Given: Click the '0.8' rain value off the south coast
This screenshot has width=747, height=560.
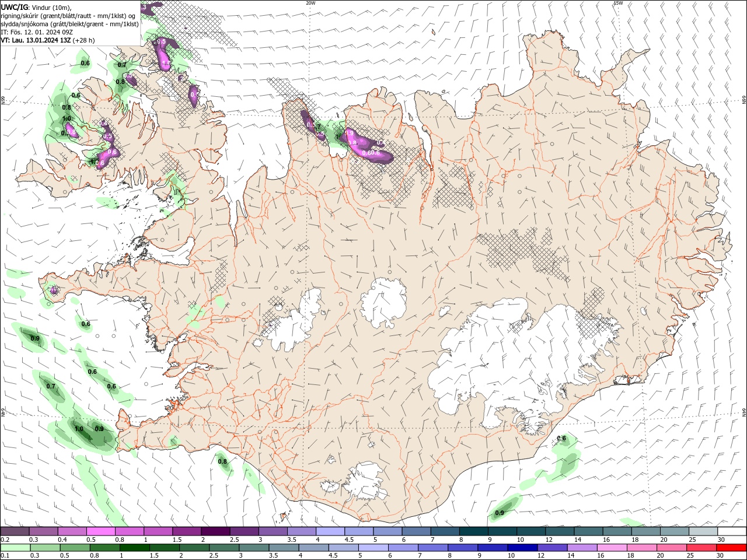Looking at the screenshot, I should point(222,462).
